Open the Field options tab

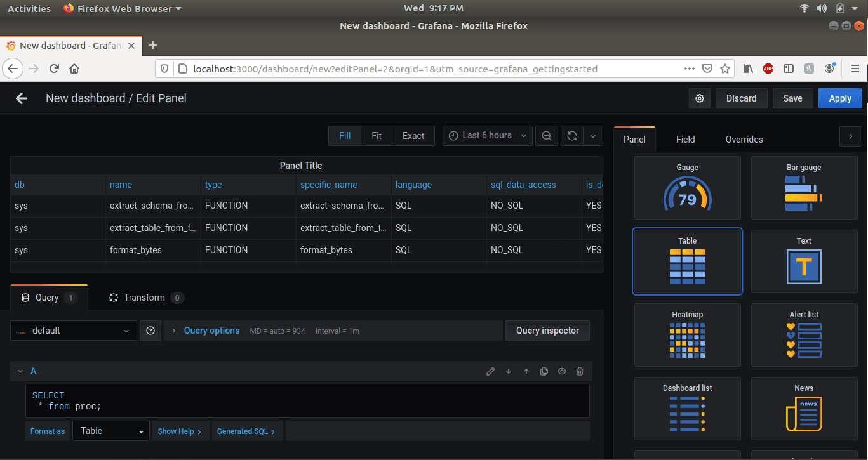pos(686,140)
